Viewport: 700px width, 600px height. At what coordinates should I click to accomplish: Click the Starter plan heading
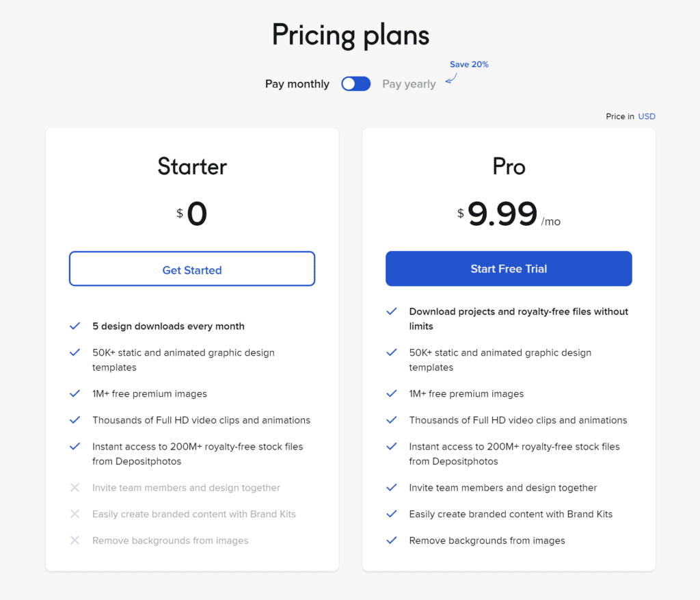tap(192, 166)
